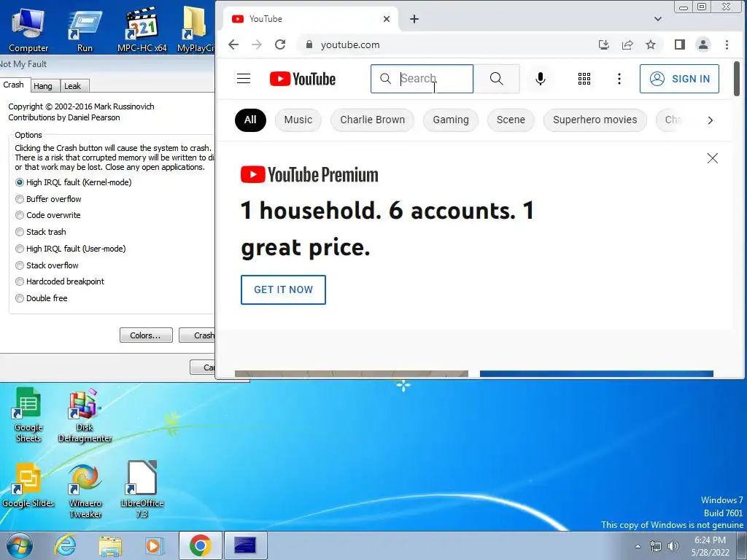Click GET IT NOW Premium button
Image resolution: width=747 pixels, height=560 pixels.
pyautogui.click(x=284, y=289)
